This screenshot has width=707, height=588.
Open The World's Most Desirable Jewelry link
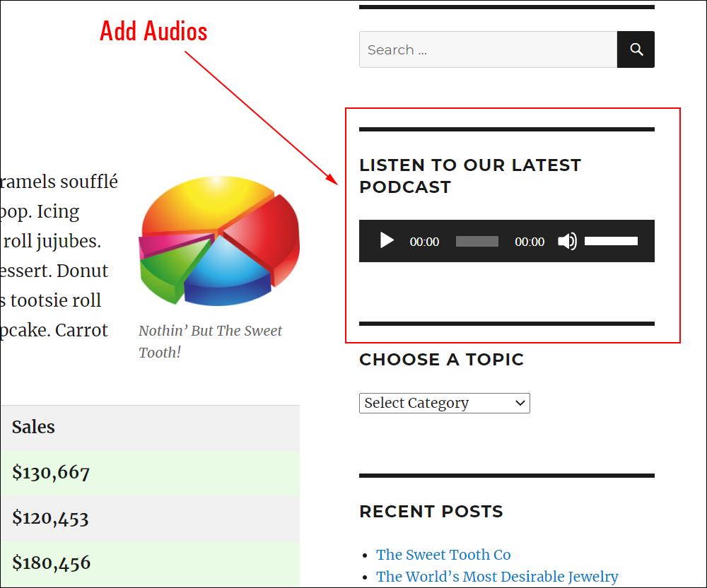pos(497,577)
